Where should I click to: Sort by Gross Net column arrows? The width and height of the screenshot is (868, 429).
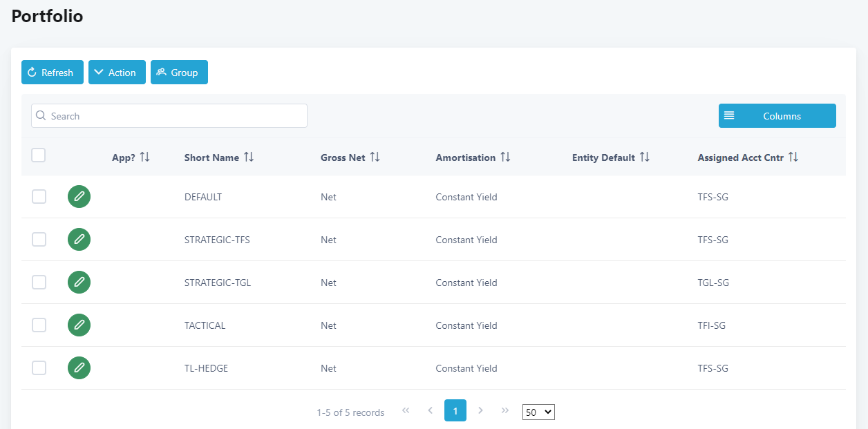click(x=375, y=158)
